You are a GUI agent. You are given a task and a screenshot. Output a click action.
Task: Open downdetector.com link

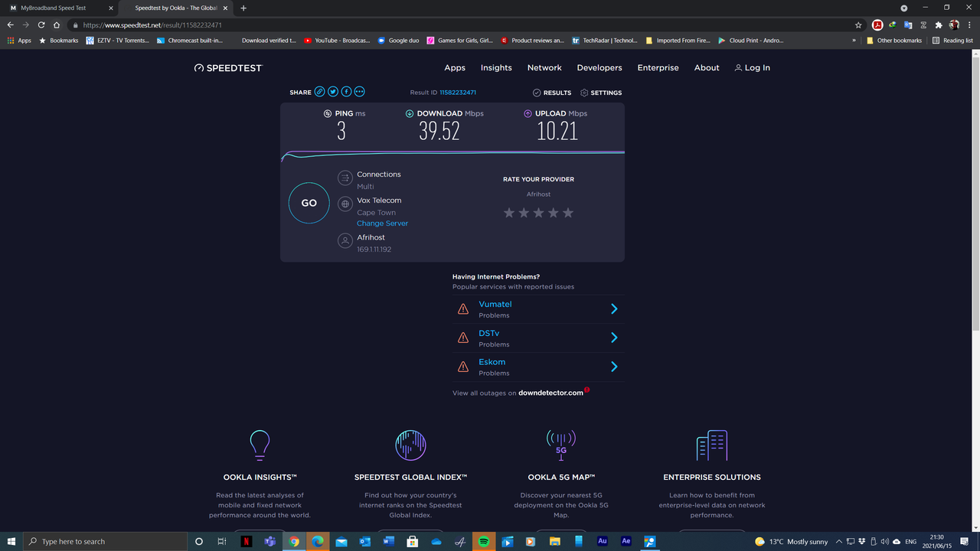click(x=550, y=393)
